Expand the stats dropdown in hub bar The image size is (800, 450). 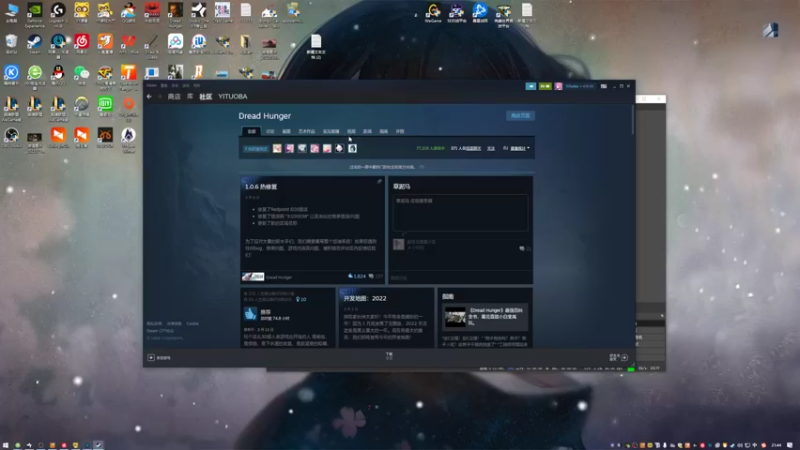[x=520, y=148]
